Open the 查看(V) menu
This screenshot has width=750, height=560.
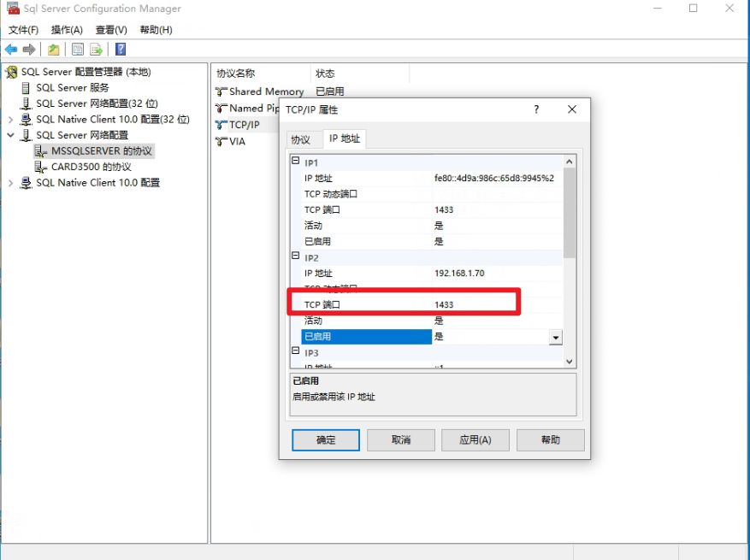tap(111, 30)
